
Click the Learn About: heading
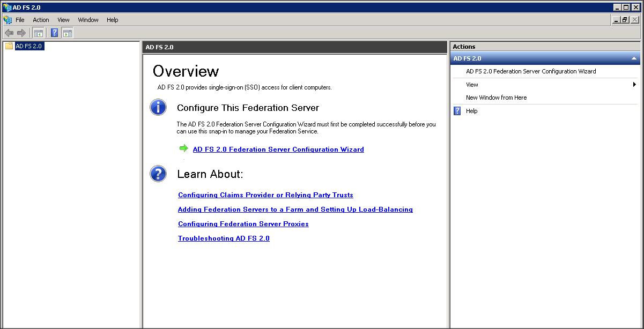(210, 174)
